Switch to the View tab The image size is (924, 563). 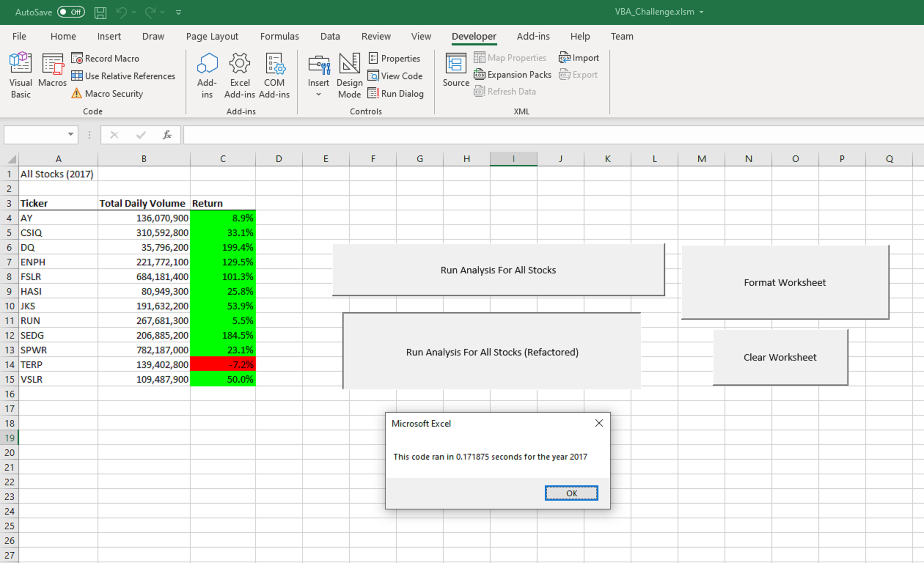coord(421,36)
